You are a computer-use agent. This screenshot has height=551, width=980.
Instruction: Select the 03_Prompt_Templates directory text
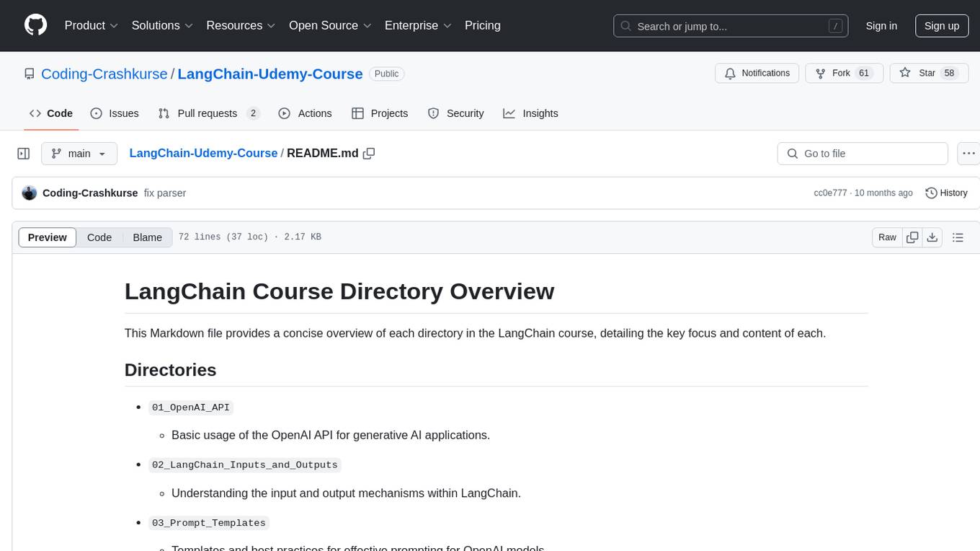[209, 523]
